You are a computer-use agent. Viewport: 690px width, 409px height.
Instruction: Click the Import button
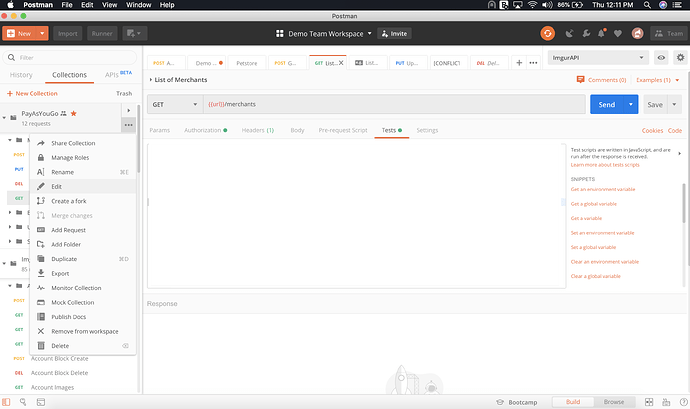pyautogui.click(x=68, y=33)
